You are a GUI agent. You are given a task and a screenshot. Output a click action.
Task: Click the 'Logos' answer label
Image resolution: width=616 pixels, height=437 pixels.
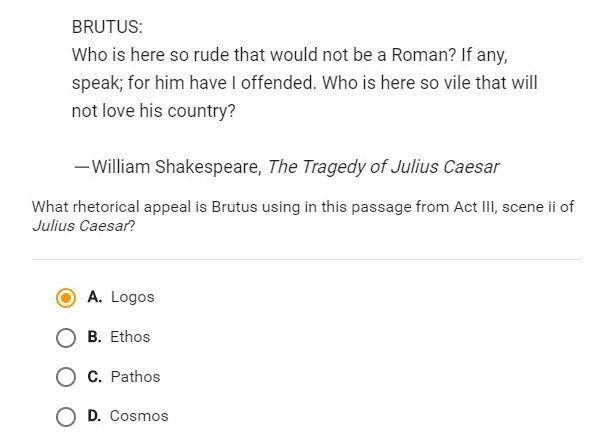click(x=132, y=297)
